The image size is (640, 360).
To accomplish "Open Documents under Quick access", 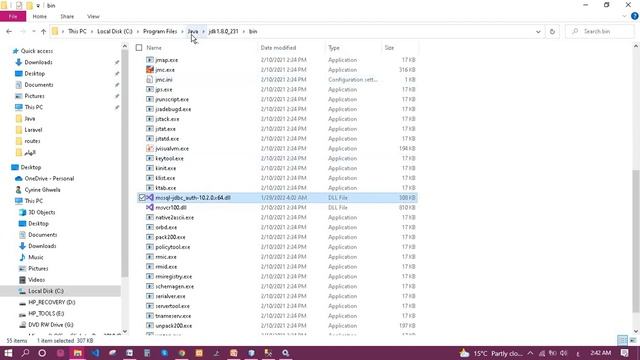I will pos(39,84).
